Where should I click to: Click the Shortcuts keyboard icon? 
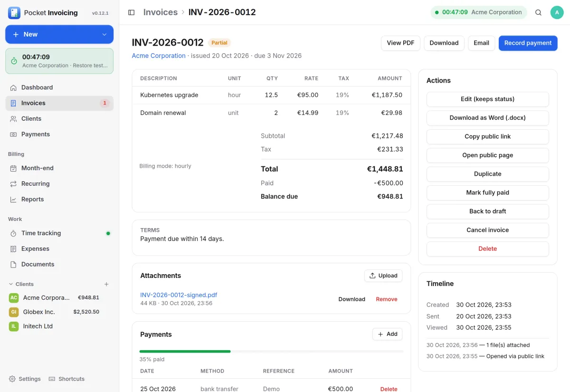point(52,379)
